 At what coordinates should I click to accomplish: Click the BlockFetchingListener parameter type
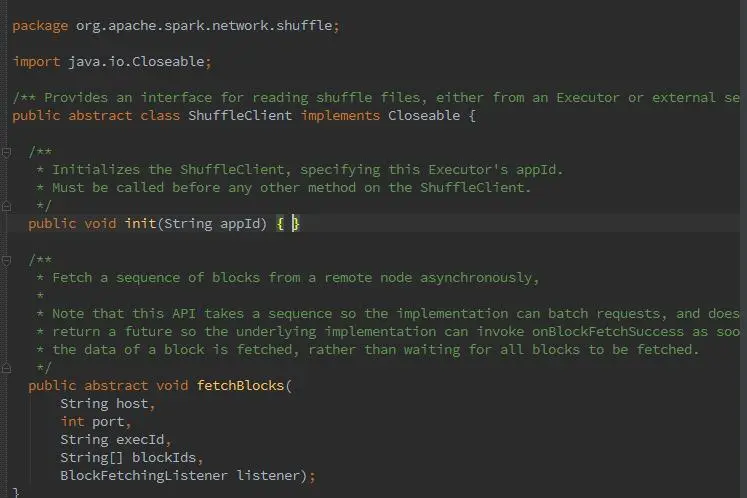144,476
